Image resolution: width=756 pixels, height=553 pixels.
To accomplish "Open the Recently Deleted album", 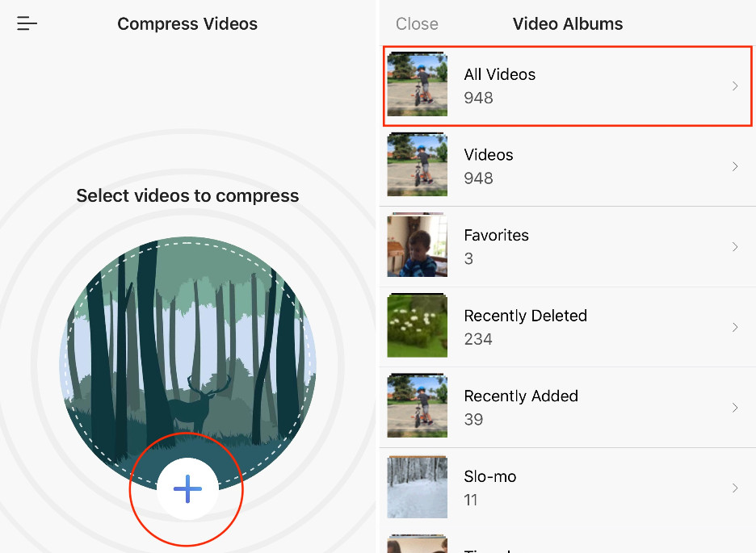I will click(x=568, y=327).
